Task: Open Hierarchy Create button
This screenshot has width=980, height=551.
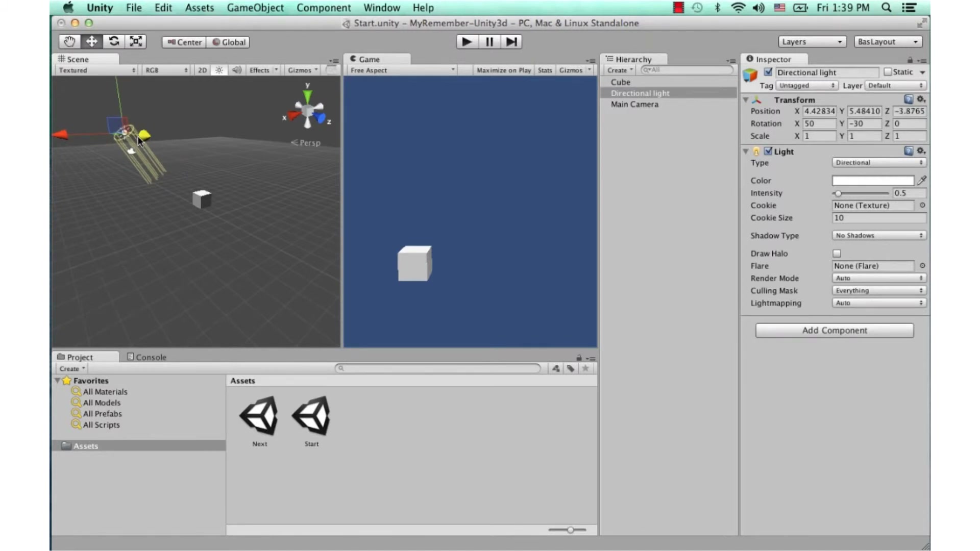Action: coord(620,70)
